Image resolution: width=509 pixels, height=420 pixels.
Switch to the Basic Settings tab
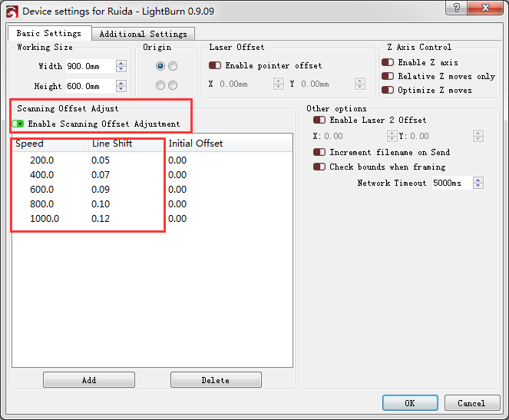pos(49,33)
